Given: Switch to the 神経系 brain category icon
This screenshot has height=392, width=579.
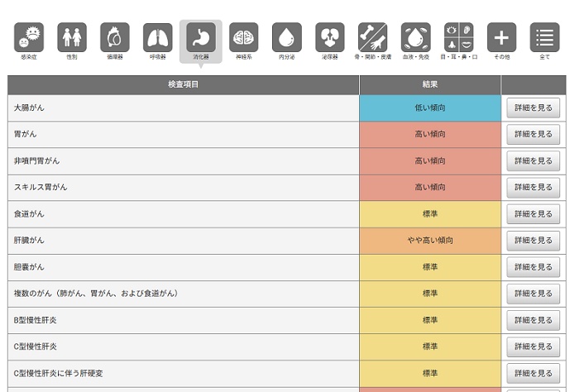Looking at the screenshot, I should click(x=244, y=38).
